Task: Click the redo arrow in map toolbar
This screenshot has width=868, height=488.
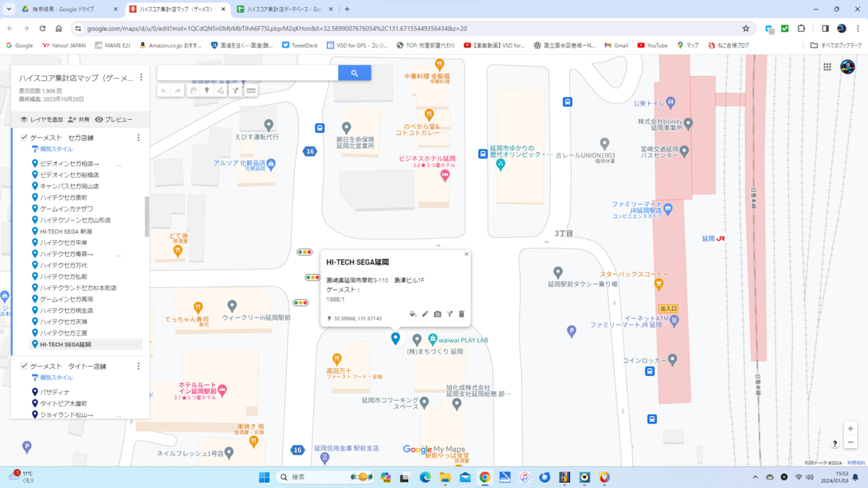Action: pyautogui.click(x=177, y=91)
